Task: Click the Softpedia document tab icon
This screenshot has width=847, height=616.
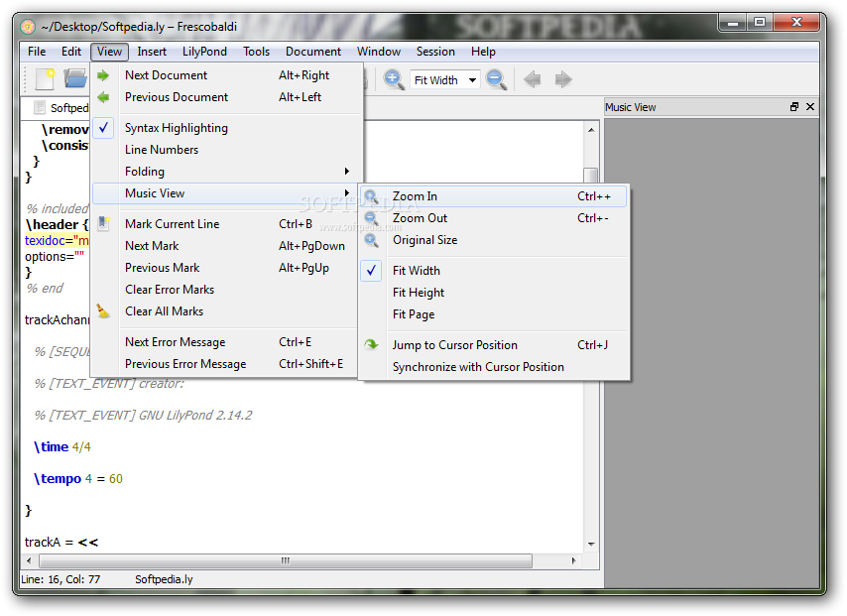Action: coord(40,107)
